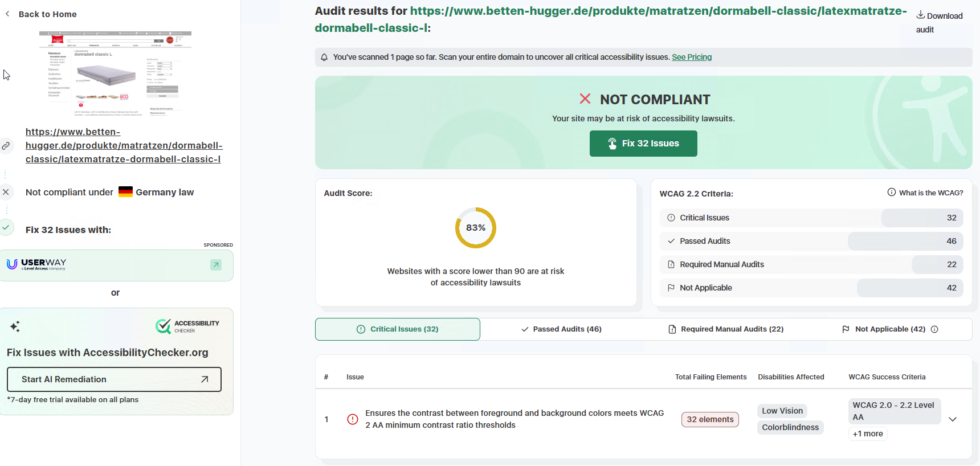Screen dimensions: 980x466
Task: Click the Fix 32 Issues button
Action: tap(643, 144)
